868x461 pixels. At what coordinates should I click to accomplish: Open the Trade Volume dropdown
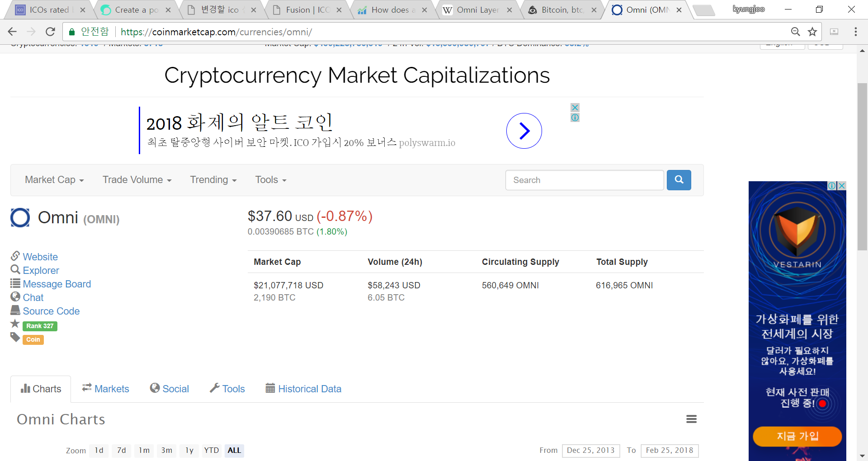click(137, 180)
